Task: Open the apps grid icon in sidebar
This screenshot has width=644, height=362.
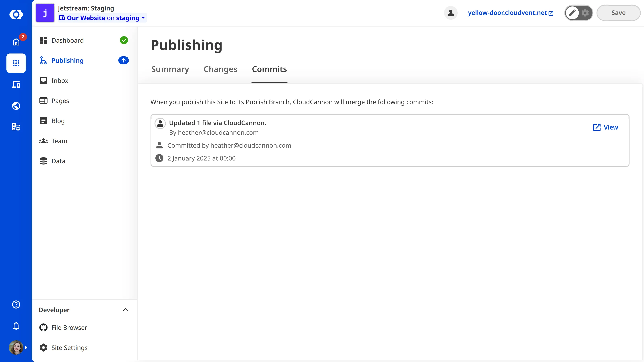Action: click(x=16, y=63)
